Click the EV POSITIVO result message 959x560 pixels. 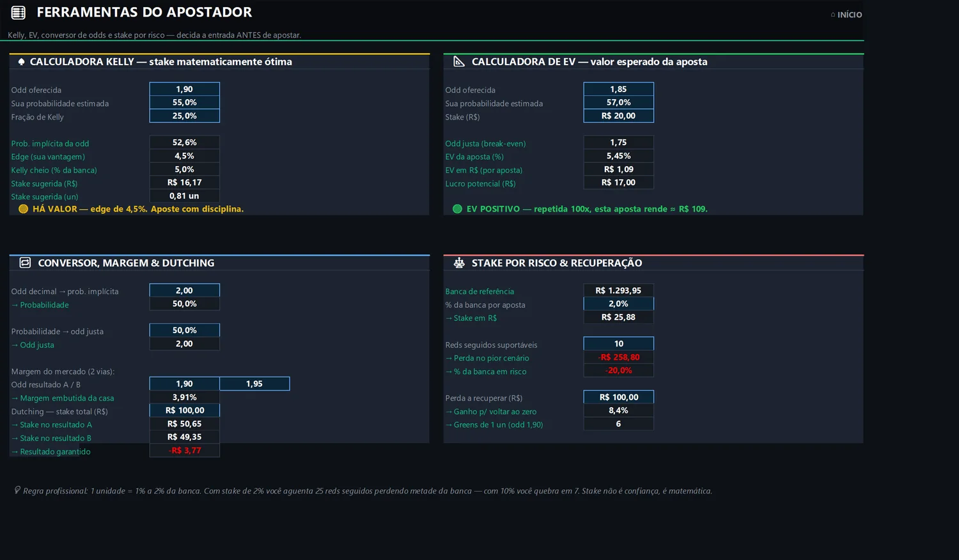(x=587, y=209)
